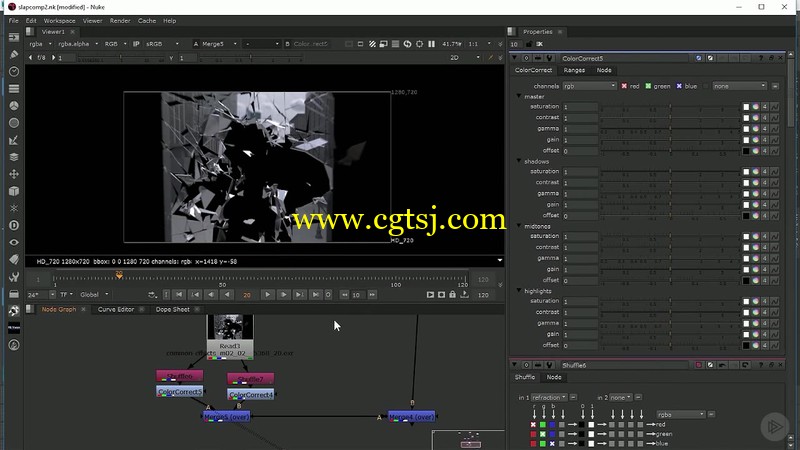Toggle viewer pause icon

coord(432,44)
